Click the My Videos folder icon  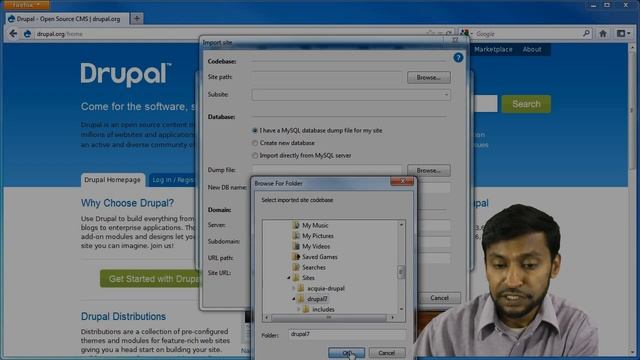296,246
